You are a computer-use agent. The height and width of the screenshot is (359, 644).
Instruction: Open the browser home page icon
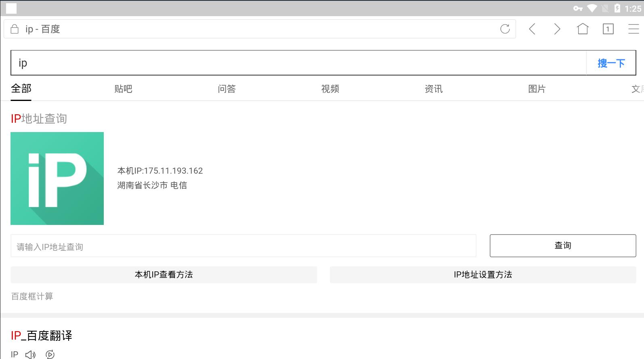[583, 29]
